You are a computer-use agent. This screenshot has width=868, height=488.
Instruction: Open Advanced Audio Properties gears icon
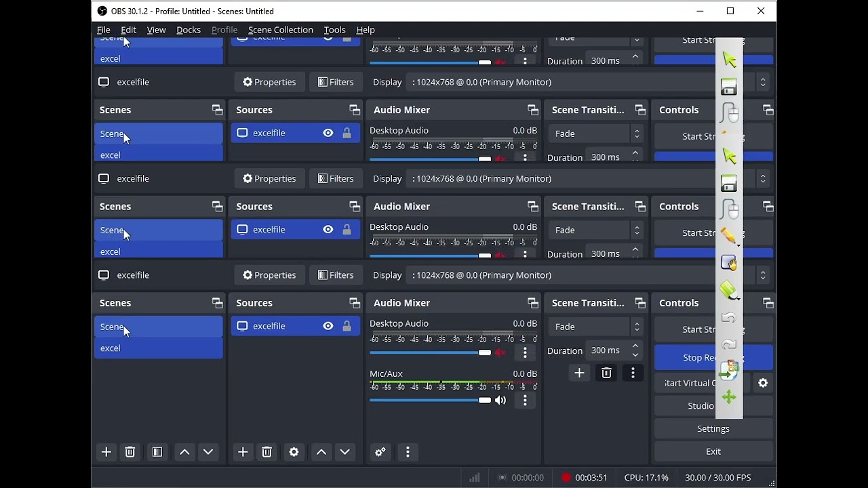pos(380,452)
